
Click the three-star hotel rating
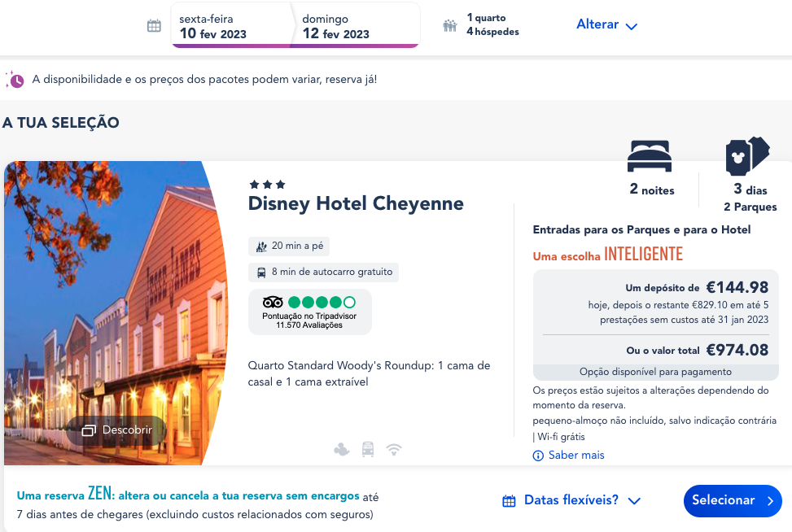point(268,185)
